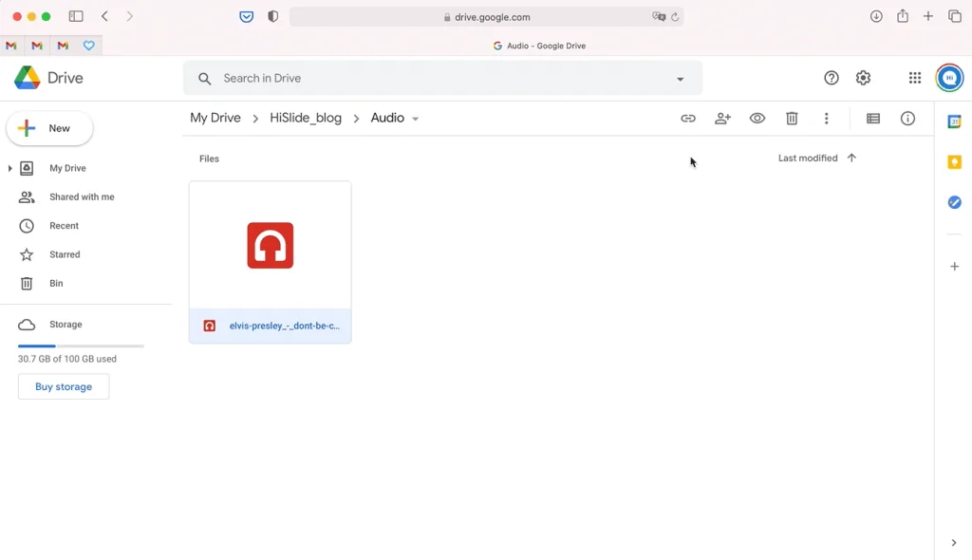Preview file with the eye icon
Viewport: 972px width, 560px height.
(x=757, y=118)
